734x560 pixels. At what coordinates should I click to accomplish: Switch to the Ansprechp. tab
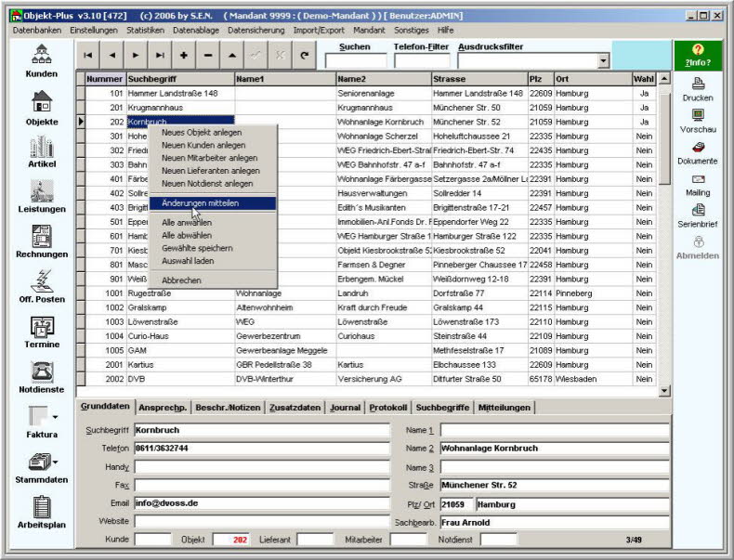(x=163, y=408)
